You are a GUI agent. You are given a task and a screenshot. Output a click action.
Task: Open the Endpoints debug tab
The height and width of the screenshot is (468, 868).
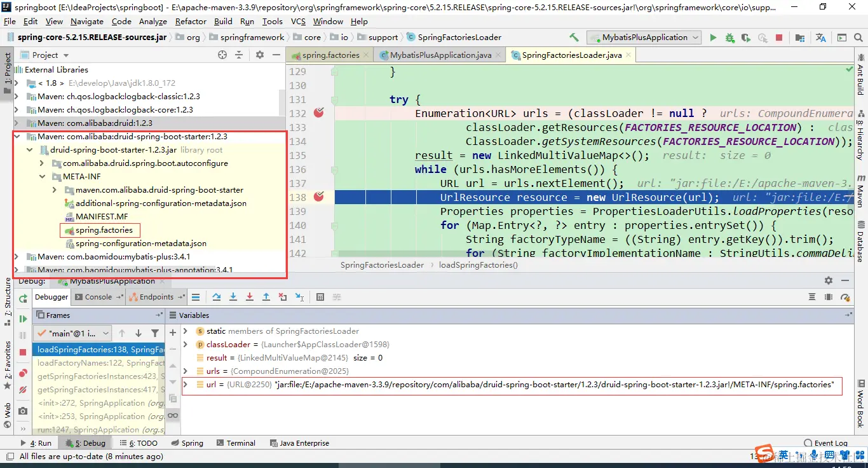coord(156,297)
